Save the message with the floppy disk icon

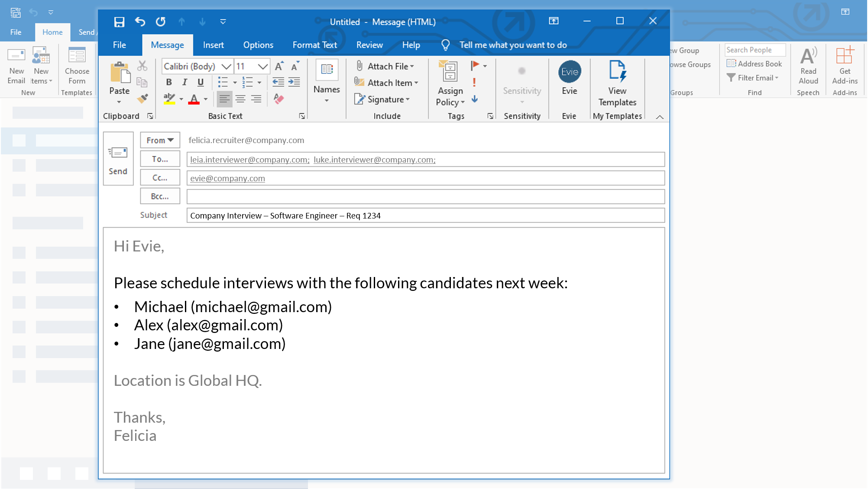click(x=119, y=22)
